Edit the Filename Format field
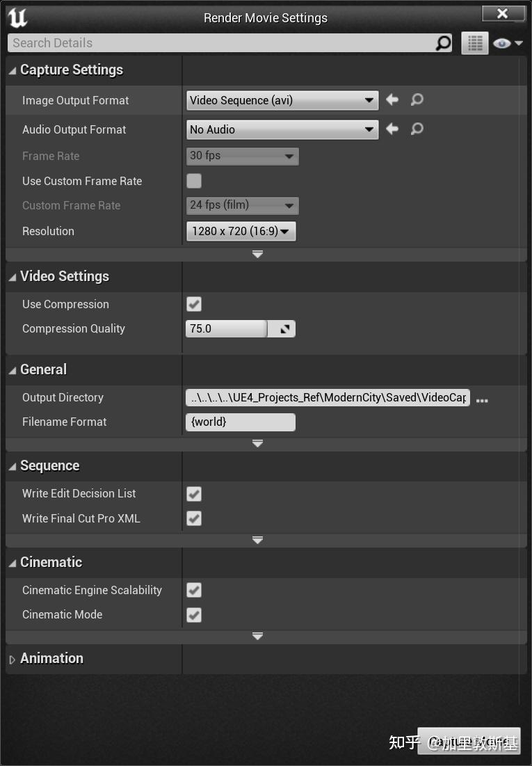Image resolution: width=532 pixels, height=766 pixels. [x=240, y=422]
